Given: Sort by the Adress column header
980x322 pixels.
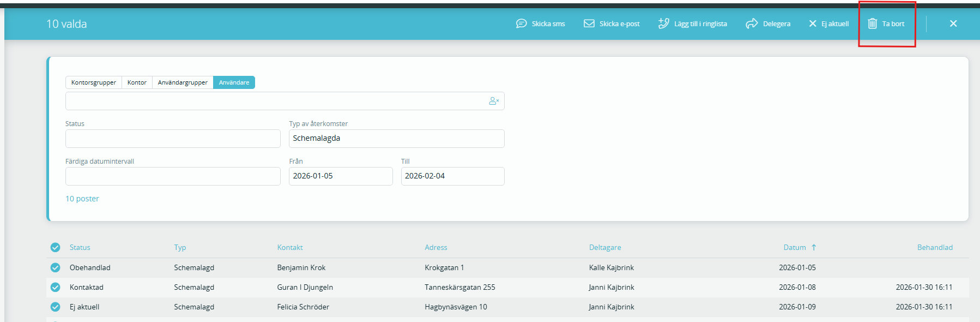Looking at the screenshot, I should (436, 247).
